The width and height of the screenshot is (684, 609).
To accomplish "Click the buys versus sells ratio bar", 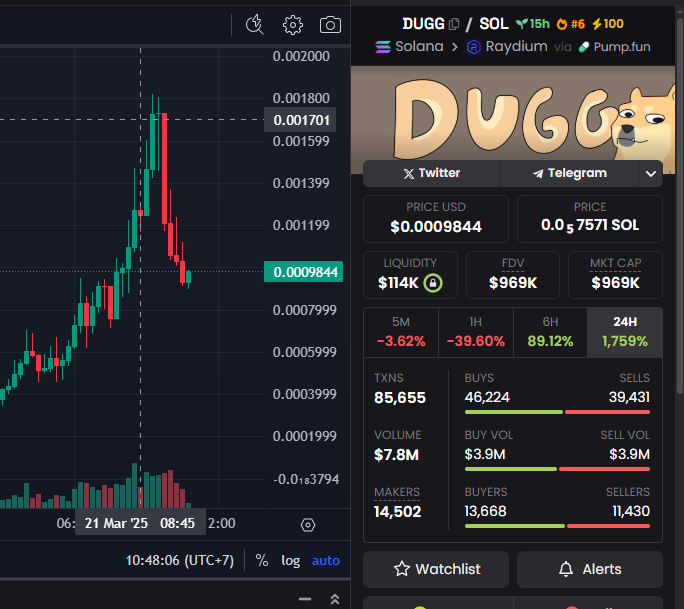I will 557,412.
